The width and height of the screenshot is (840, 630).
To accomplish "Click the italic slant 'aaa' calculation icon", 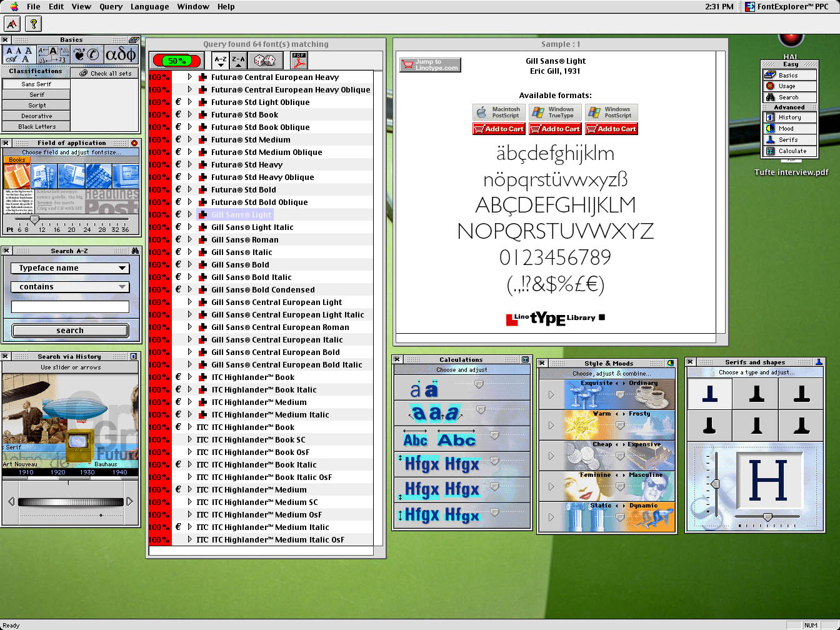I will click(x=436, y=413).
